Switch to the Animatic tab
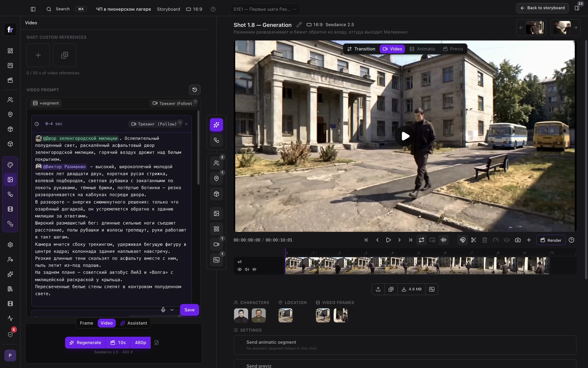This screenshot has width=588, height=368. pos(422,49)
